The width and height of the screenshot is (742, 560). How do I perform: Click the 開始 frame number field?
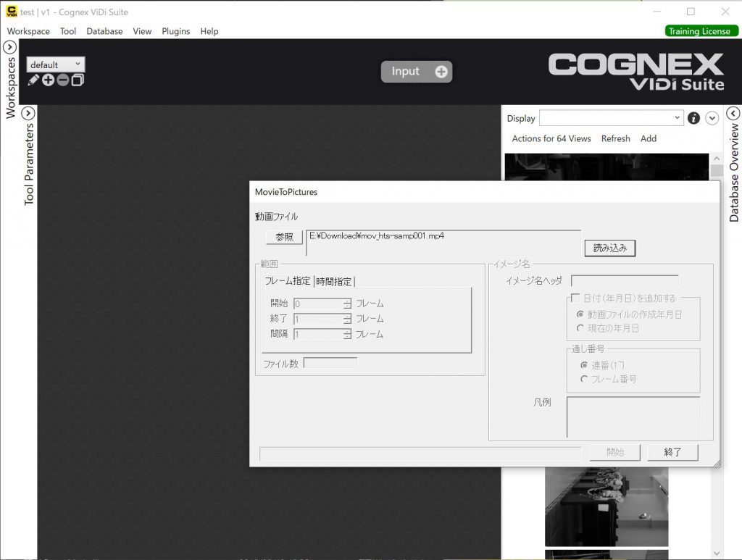point(319,304)
